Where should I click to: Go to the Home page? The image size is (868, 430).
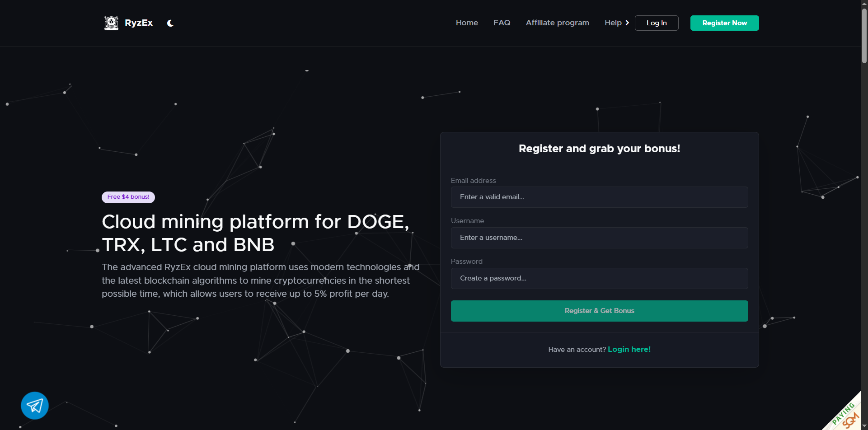467,23
